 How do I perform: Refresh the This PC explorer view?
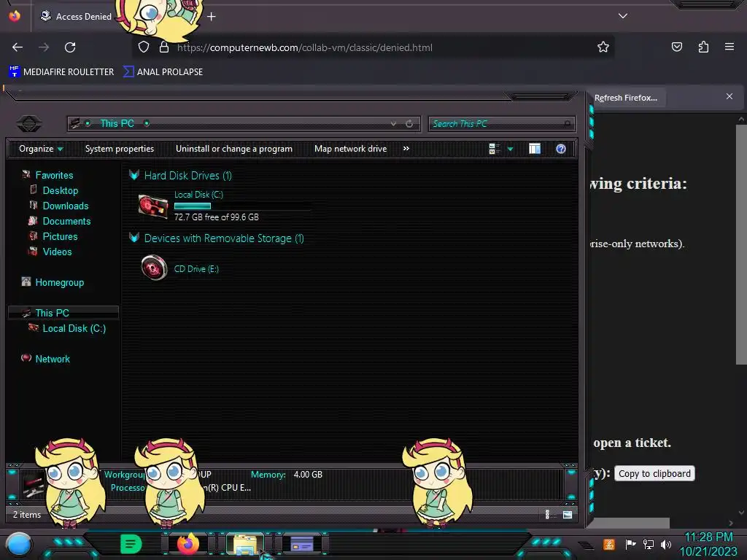pyautogui.click(x=409, y=123)
